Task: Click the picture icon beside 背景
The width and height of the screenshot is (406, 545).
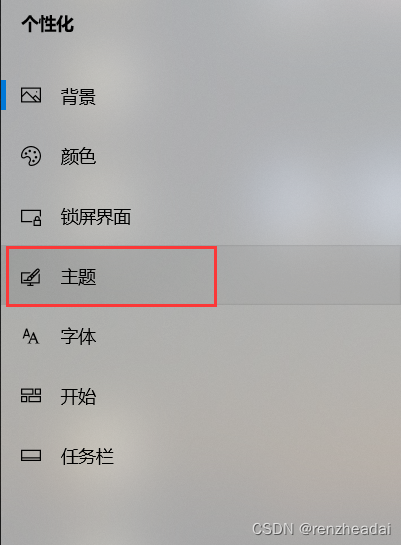Action: click(31, 95)
